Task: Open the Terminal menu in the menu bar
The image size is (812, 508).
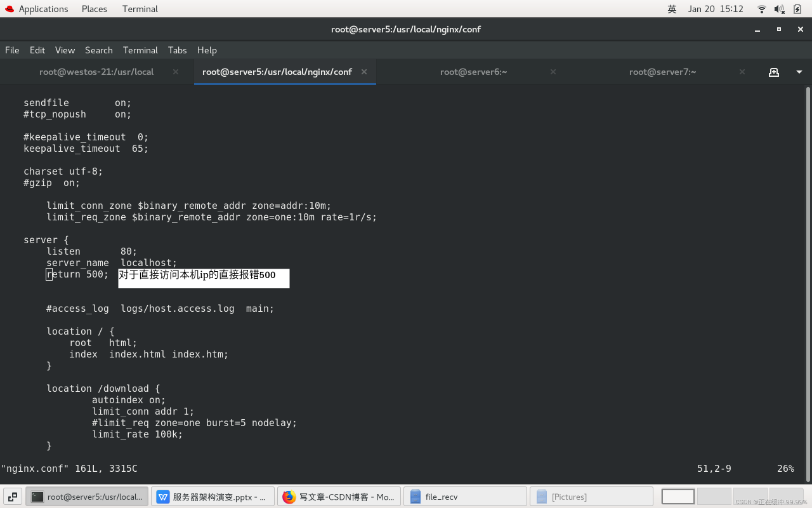Action: (x=140, y=50)
